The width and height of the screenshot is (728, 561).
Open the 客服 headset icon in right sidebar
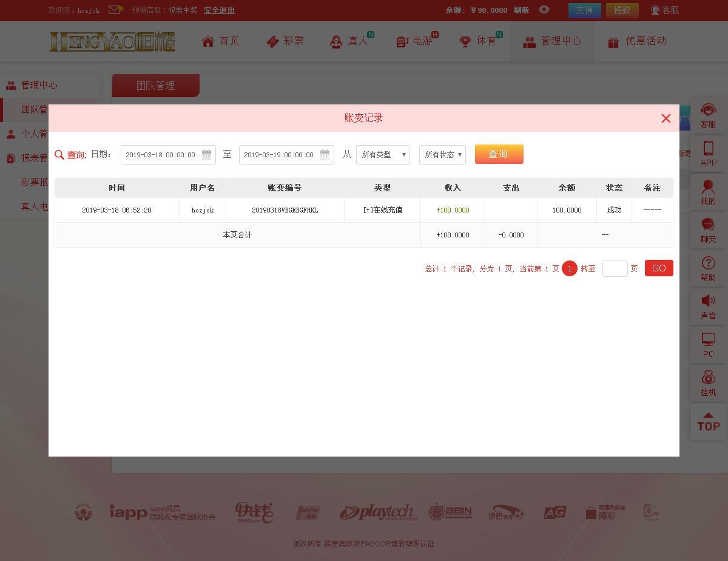(708, 110)
